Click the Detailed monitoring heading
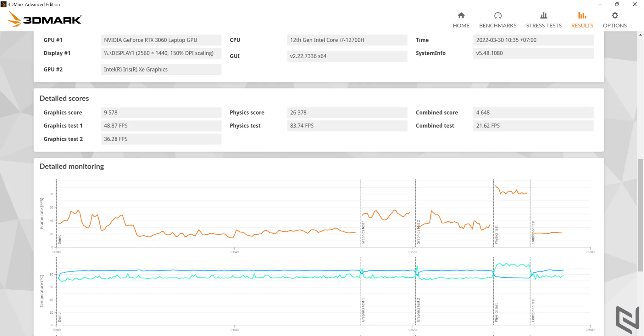The height and width of the screenshot is (336, 644). (72, 166)
